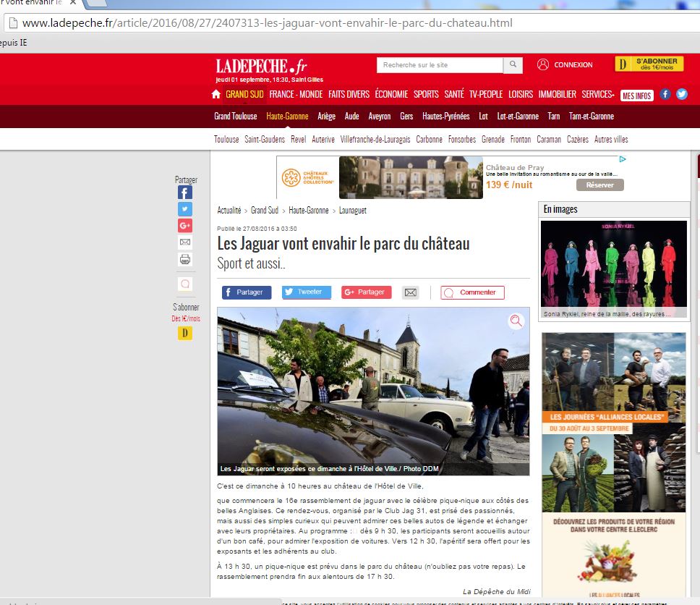The height and width of the screenshot is (605, 700).
Task: Open the Villefranche-de-Lauragais city link
Action: tap(375, 140)
